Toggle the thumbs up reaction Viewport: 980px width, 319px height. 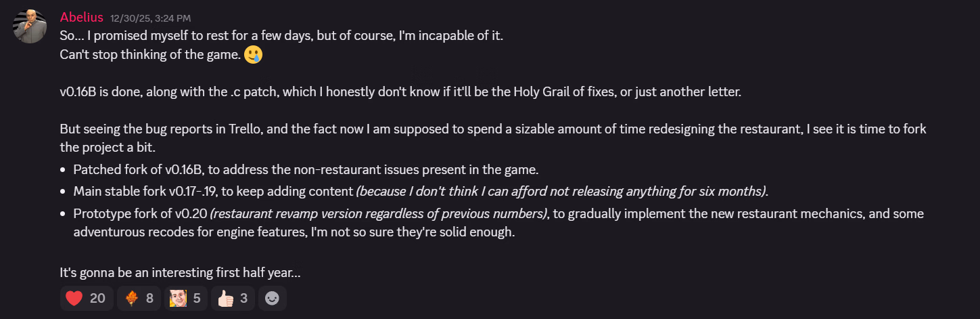[x=233, y=298]
